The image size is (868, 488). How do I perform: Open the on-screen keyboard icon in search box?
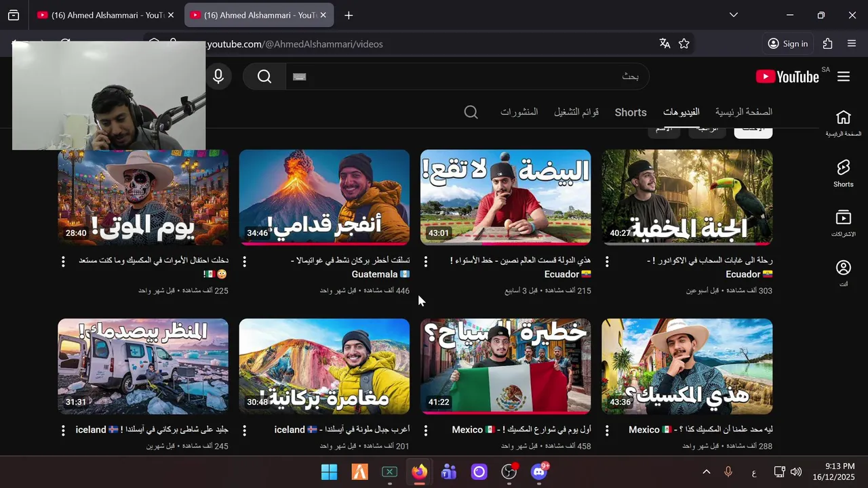coord(300,77)
